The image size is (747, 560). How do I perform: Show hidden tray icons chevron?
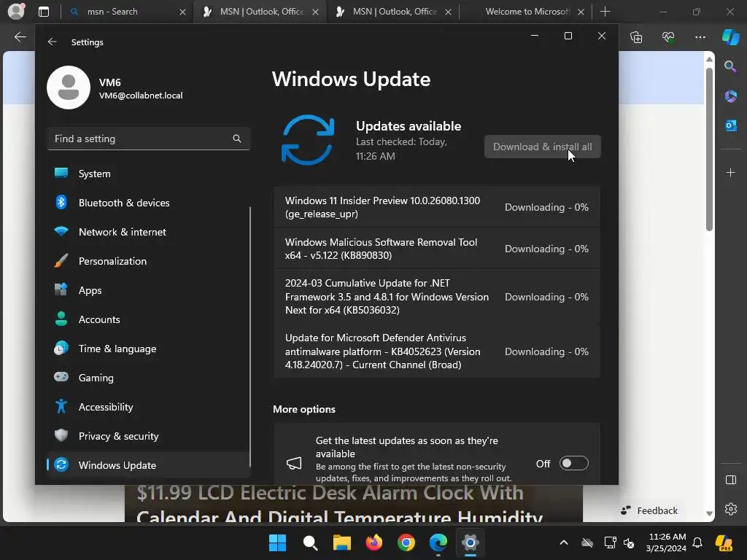pos(564,542)
